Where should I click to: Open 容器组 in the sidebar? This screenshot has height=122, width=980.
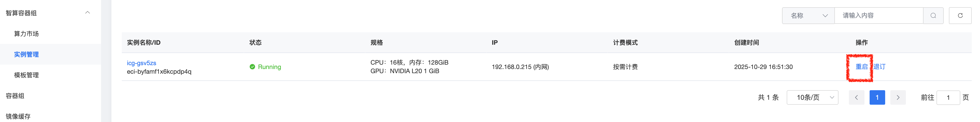click(x=15, y=96)
